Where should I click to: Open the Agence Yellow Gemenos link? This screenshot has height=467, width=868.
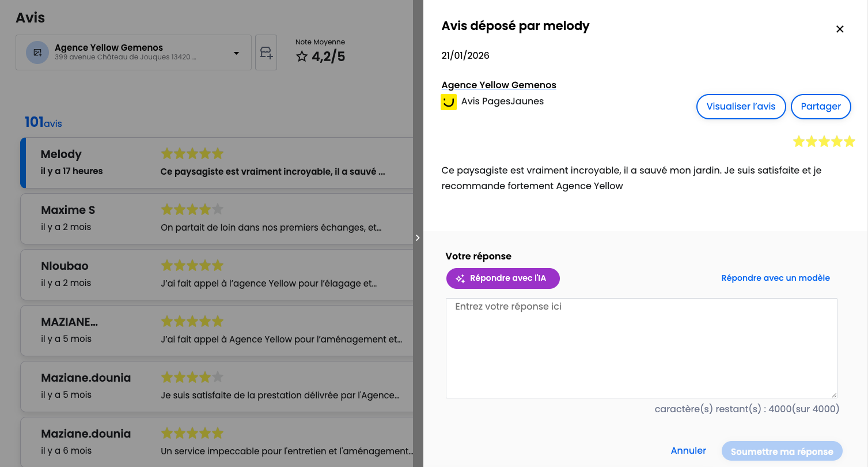click(499, 85)
